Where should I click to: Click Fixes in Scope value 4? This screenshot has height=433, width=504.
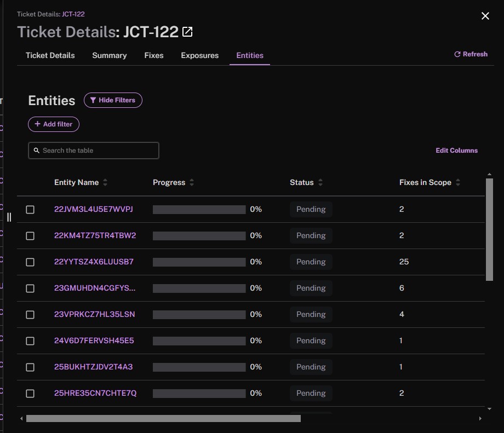coord(402,314)
